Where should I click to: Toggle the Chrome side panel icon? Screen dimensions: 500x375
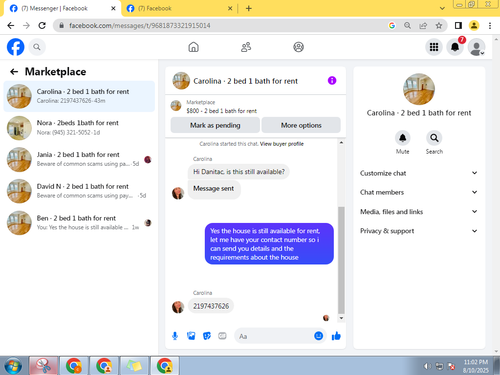click(458, 25)
